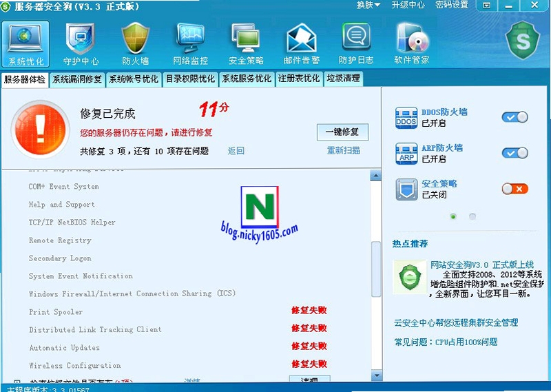Open the 邮件告警 mail alert module
This screenshot has height=392, width=551.
[x=302, y=44]
